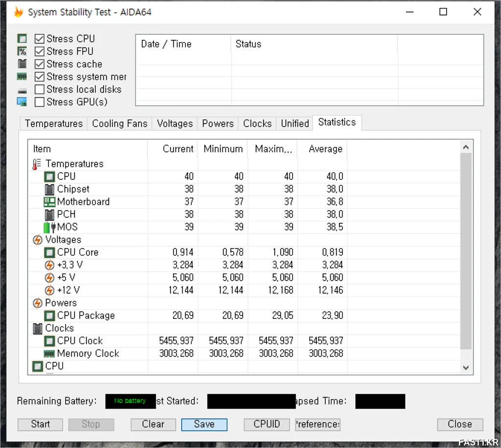This screenshot has height=448, width=501.
Task: Check the Stress GPU(s) option
Action: [x=39, y=102]
